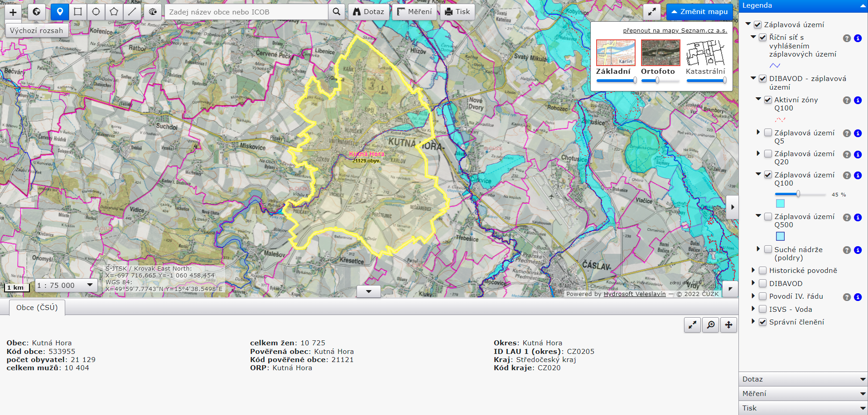Uncheck Záplavová území Q100 layer
The height and width of the screenshot is (415, 868).
(768, 175)
